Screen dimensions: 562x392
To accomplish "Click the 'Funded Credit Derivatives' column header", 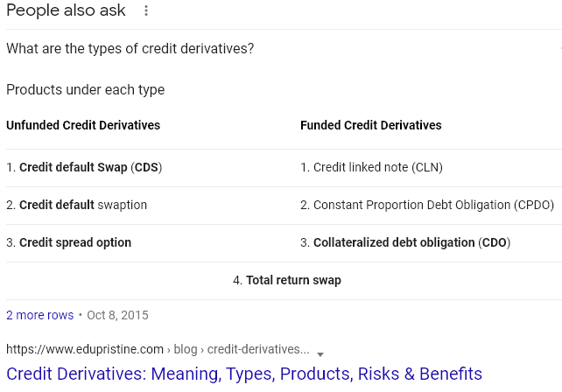I will tap(371, 125).
